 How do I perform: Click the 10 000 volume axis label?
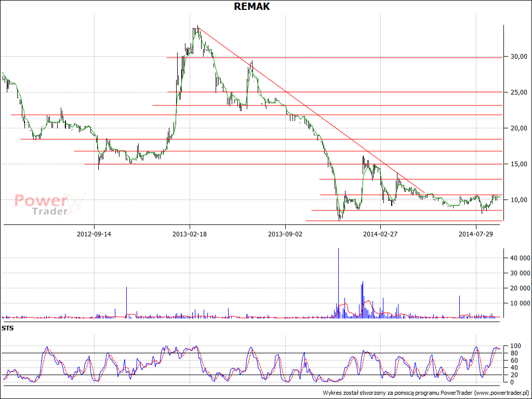click(x=520, y=303)
